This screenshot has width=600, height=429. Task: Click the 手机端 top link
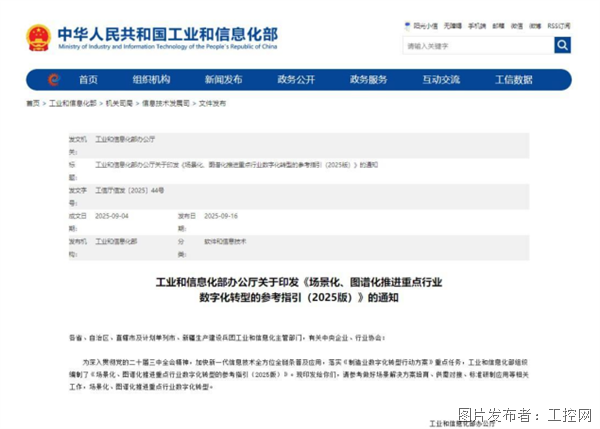(x=477, y=26)
